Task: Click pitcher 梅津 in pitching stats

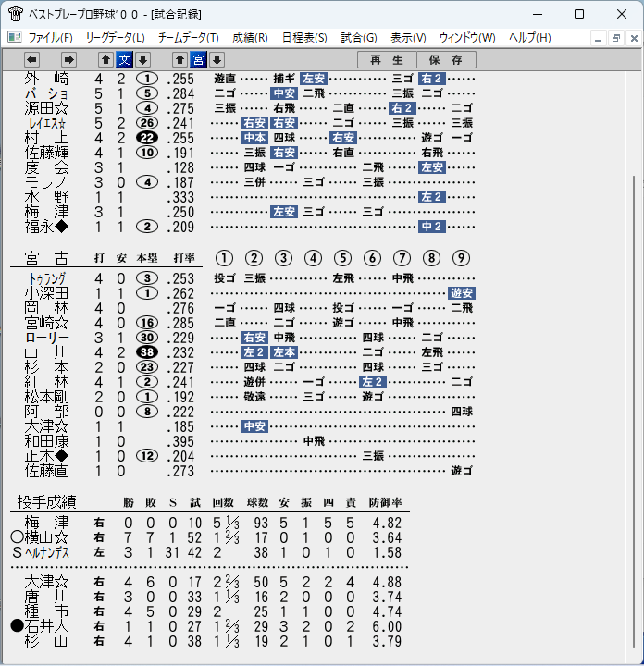Action: 47,523
